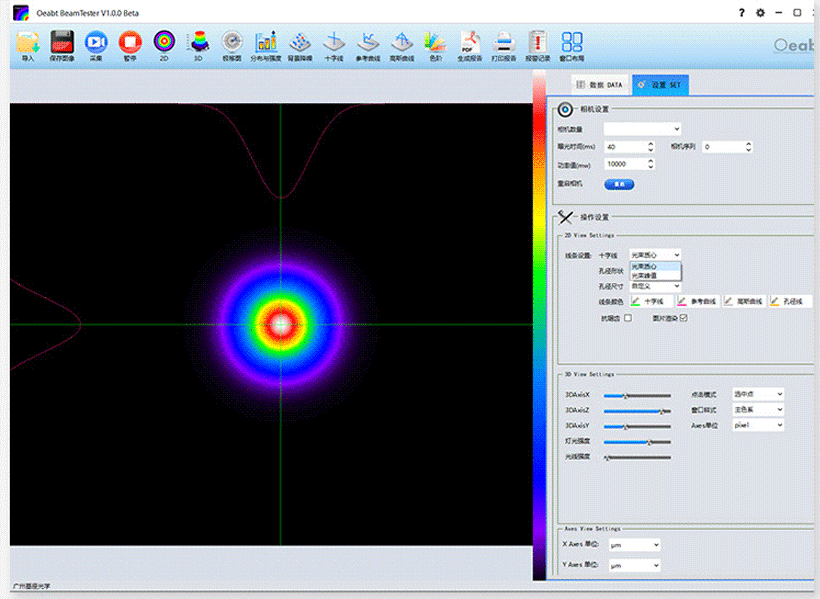Enable the 抗锯齿 anti-aliasing checkbox

point(628,318)
